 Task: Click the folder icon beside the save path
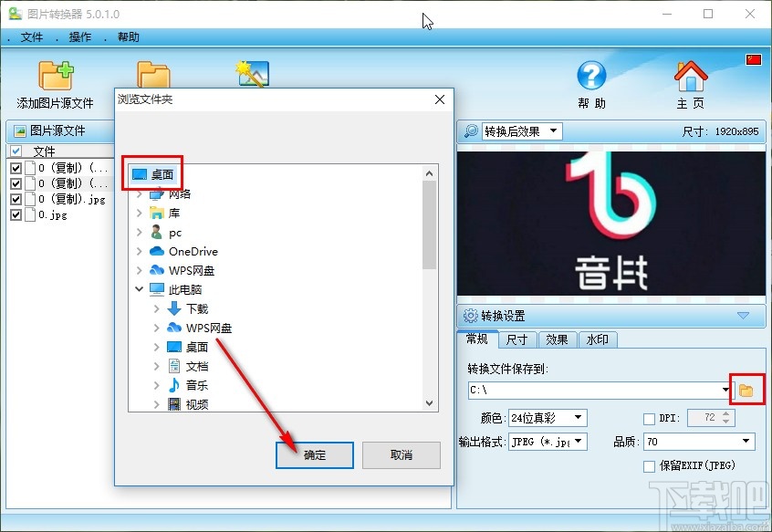746,389
